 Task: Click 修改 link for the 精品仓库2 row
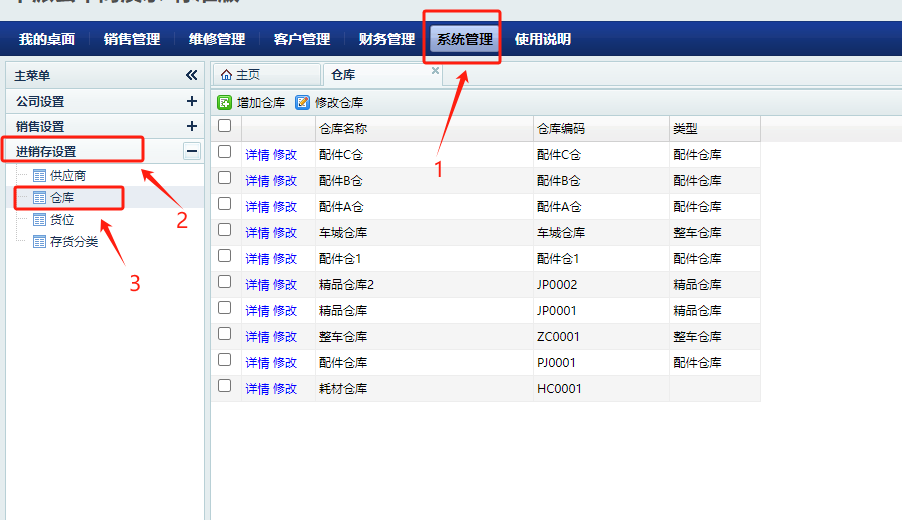coord(285,285)
